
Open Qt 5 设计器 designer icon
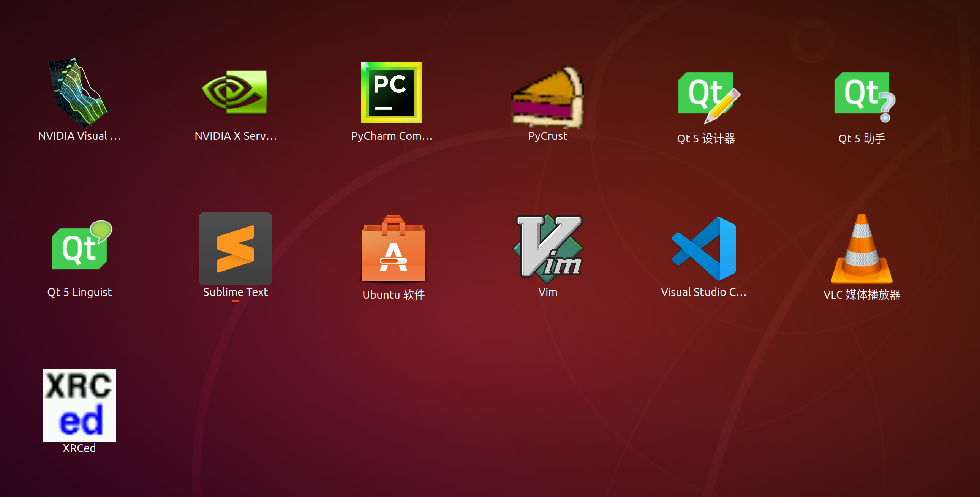[707, 96]
